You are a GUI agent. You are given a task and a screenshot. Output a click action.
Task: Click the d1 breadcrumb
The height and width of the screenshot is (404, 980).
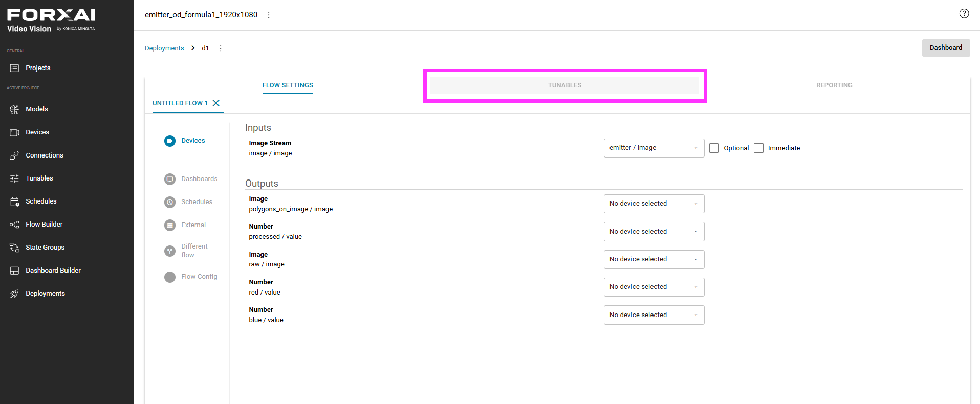205,48
